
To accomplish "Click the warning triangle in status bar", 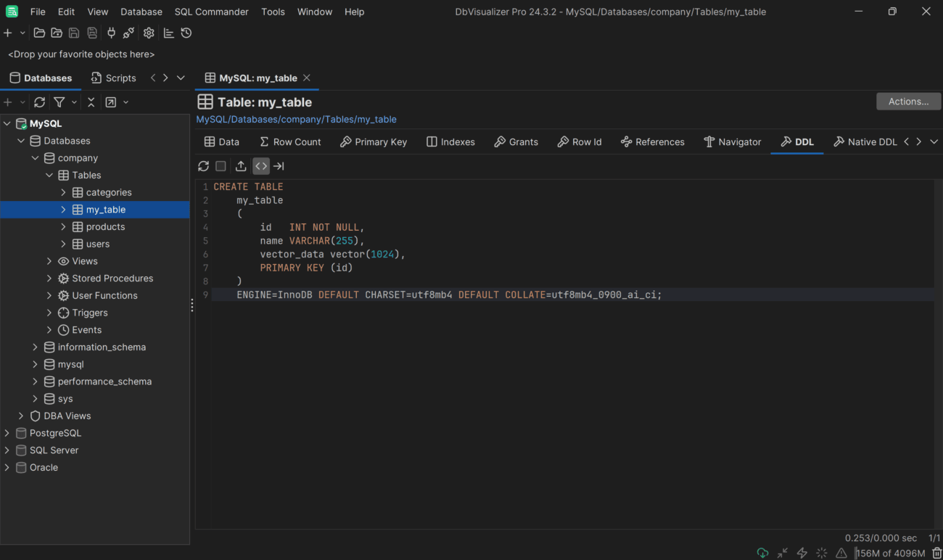I will pos(841,552).
